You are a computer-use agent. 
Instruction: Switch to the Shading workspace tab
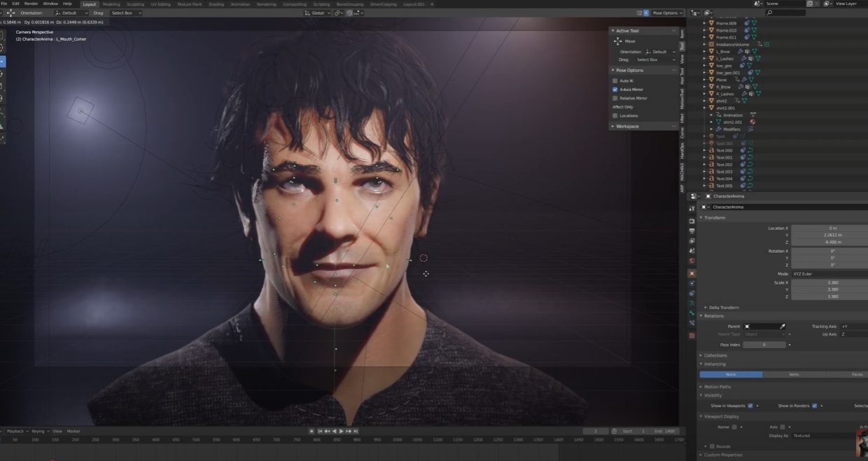tap(216, 4)
